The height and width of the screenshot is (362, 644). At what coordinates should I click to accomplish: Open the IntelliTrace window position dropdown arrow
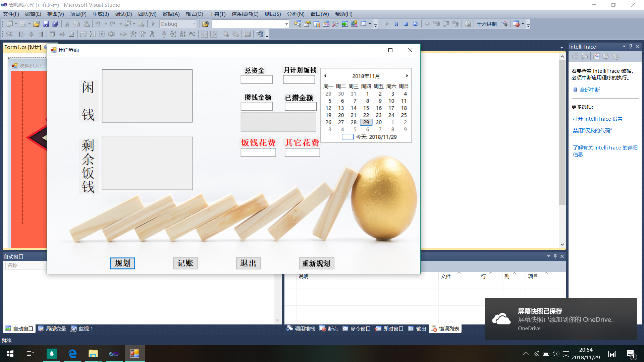coord(624,47)
